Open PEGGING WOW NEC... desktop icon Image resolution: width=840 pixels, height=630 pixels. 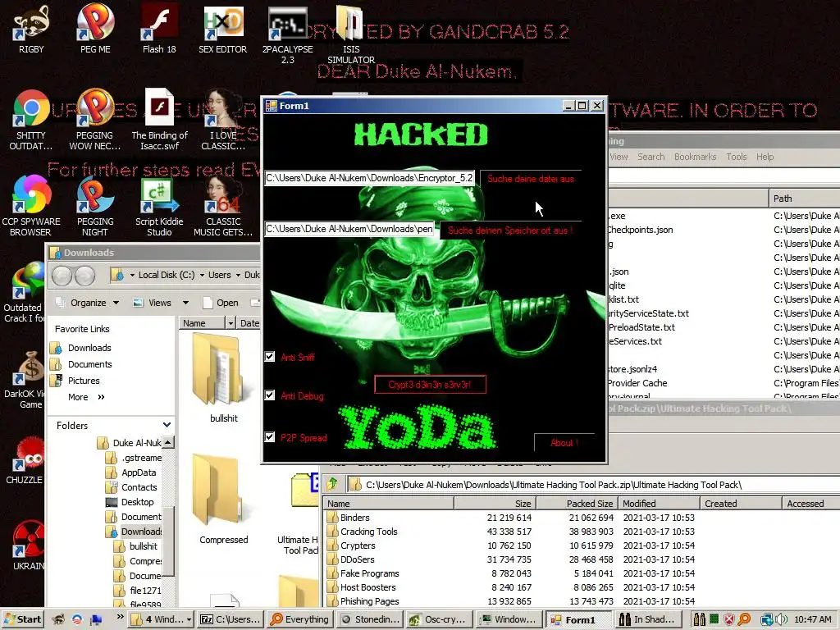coord(95,120)
